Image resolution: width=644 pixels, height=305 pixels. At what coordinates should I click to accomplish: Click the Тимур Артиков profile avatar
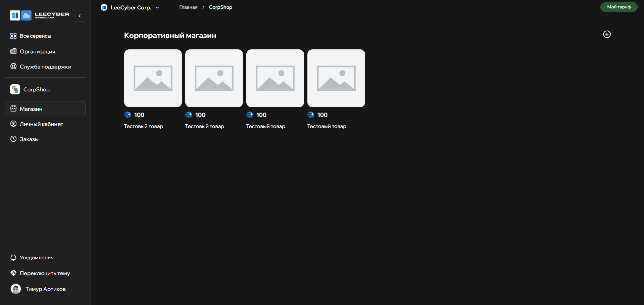[16, 289]
